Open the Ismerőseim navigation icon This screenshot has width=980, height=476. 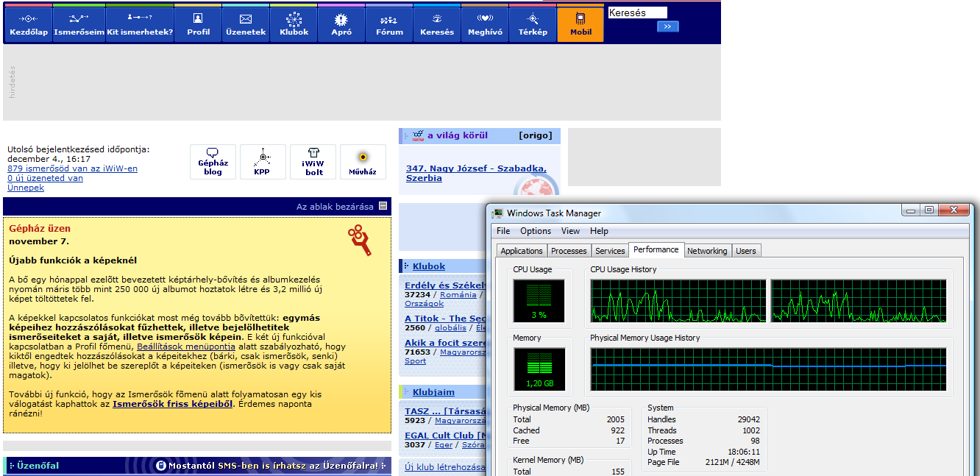point(79,24)
